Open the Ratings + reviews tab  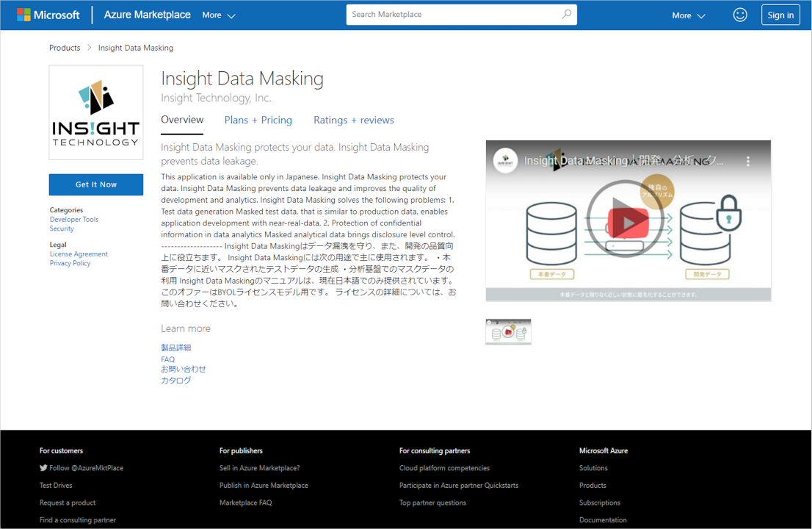tap(354, 120)
